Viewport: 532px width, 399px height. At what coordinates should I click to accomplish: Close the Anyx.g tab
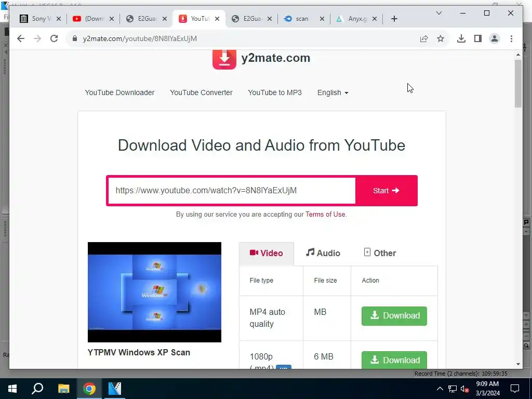click(375, 19)
